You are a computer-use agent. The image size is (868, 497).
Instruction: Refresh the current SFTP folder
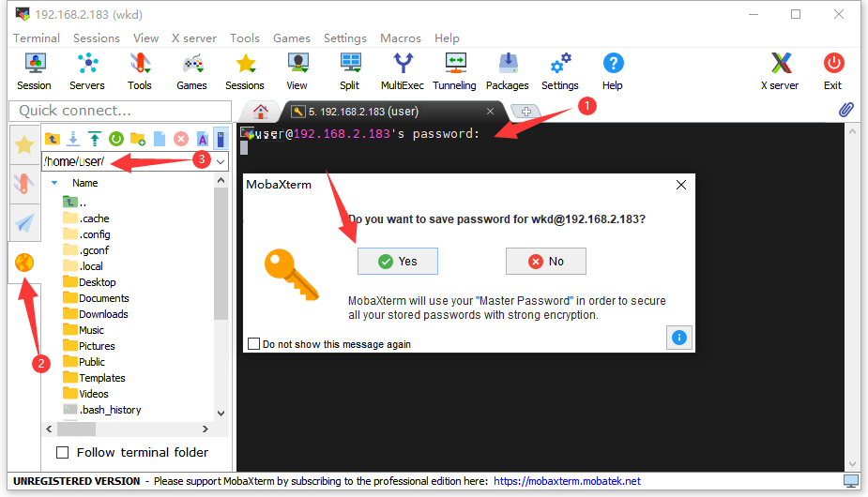point(116,139)
